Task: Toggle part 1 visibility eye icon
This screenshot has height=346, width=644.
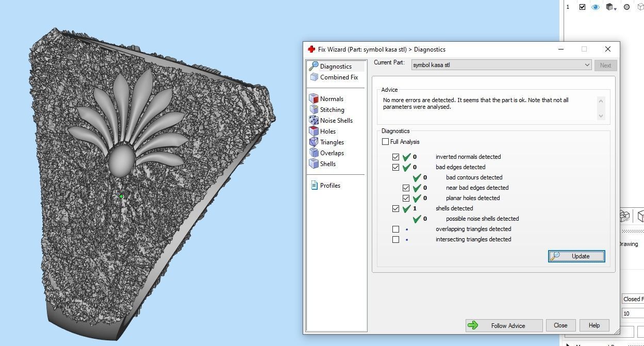Action: [595, 7]
